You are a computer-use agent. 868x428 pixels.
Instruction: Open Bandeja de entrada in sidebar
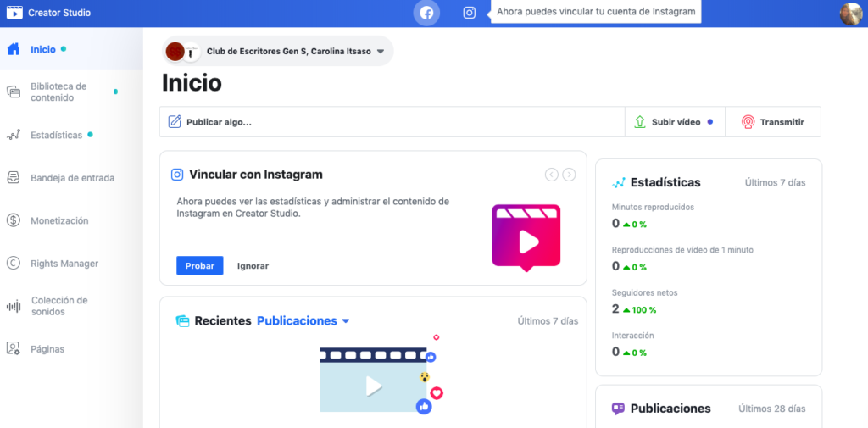pyautogui.click(x=71, y=178)
